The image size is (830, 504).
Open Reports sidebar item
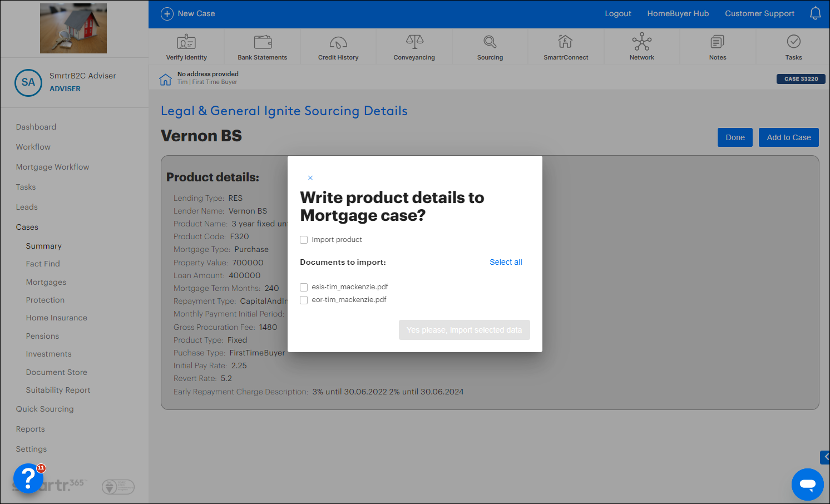(31, 429)
